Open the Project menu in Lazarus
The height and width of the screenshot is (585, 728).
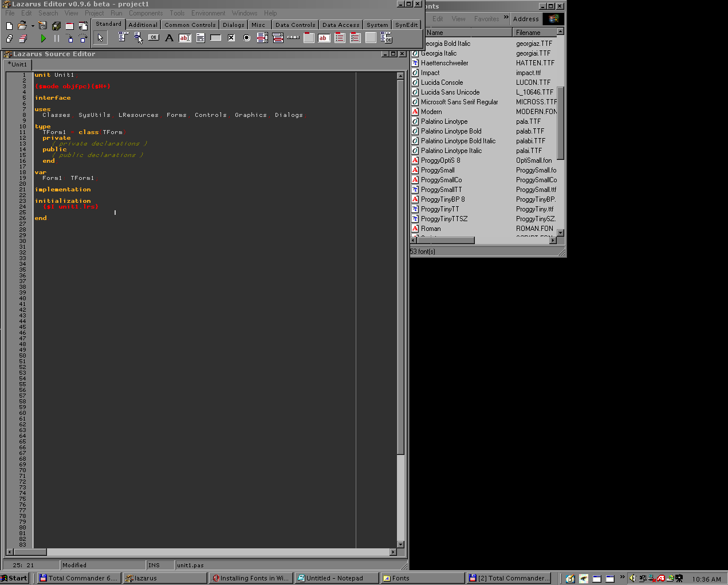[x=94, y=13]
